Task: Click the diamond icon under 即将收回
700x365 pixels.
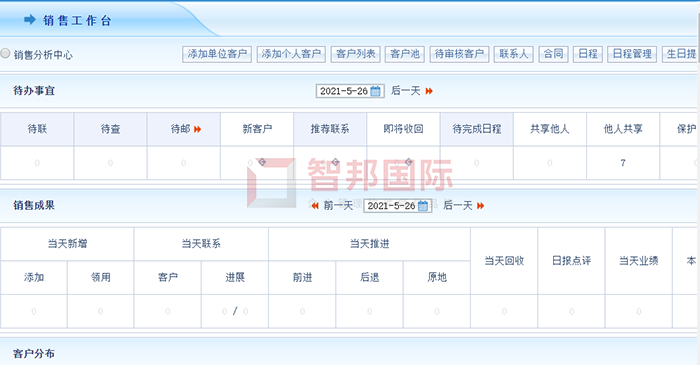Action: click(409, 162)
